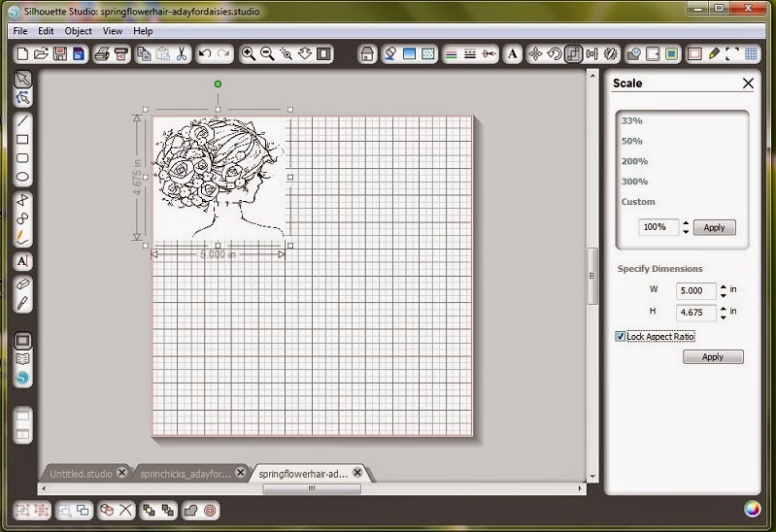Fit page to window icon
The width and height of the screenshot is (776, 532).
[x=323, y=53]
